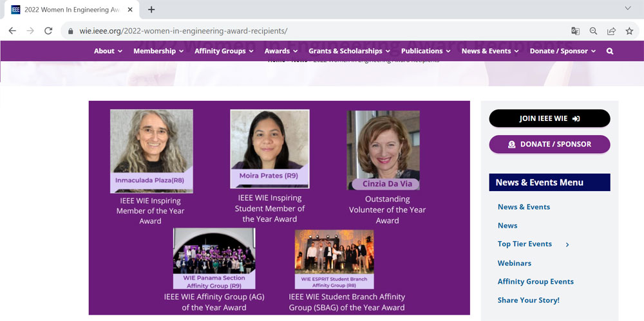Expand the Affinity Groups menu
Image resolution: width=644 pixels, height=321 pixels.
(x=224, y=51)
